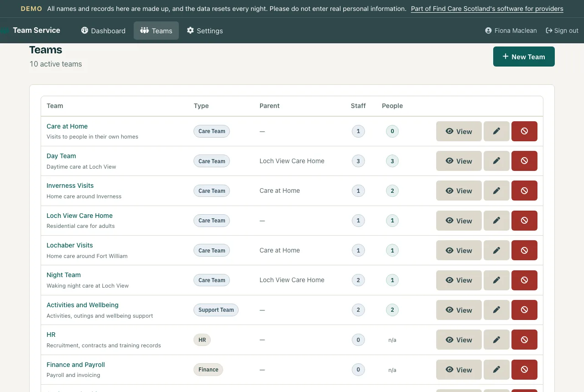Open Settings from the top navigation
Image resolution: width=584 pixels, height=392 pixels.
[x=205, y=31]
